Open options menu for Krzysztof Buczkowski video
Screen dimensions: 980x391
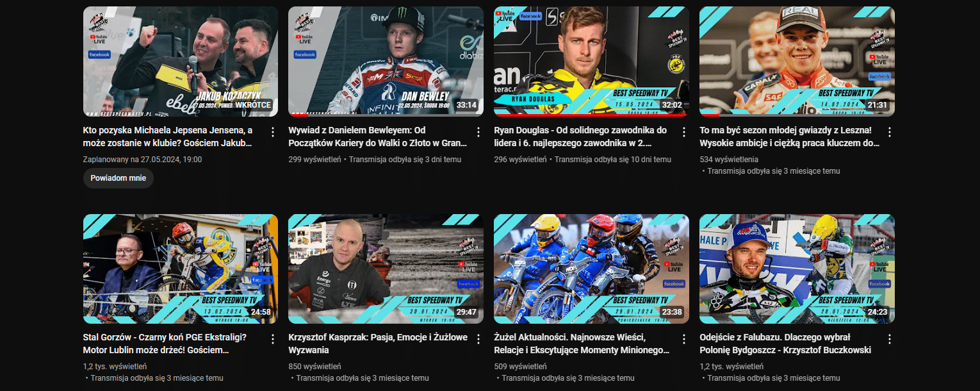(889, 339)
